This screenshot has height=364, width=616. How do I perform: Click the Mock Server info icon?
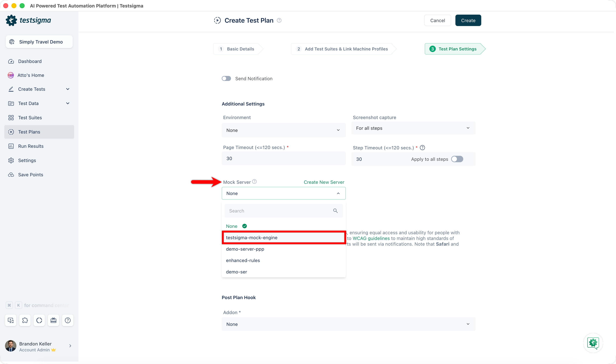point(254,181)
